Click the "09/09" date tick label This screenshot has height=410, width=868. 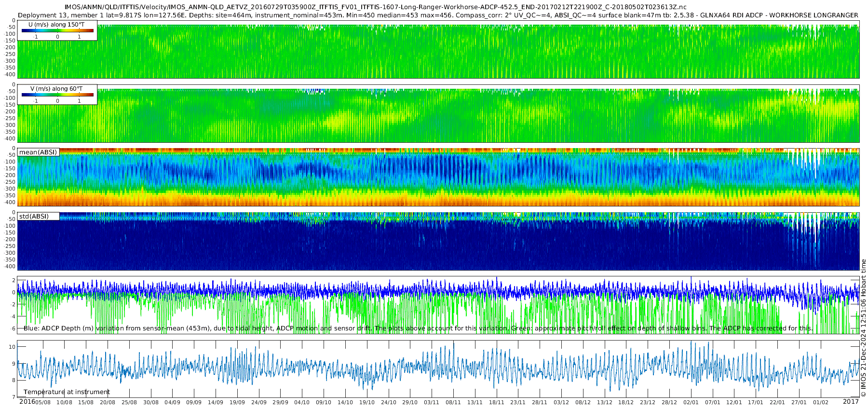(194, 403)
